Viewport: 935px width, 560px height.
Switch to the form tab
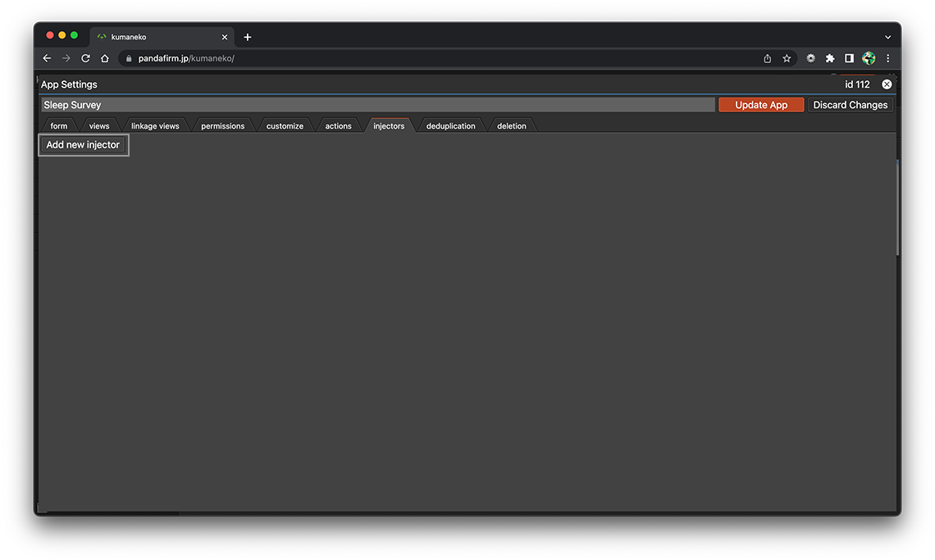[x=59, y=126]
